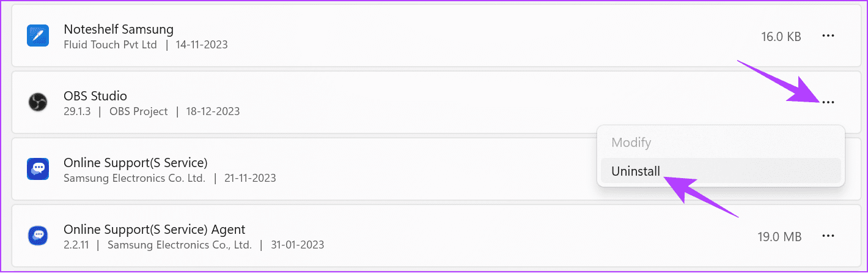Click the 16.0 KB size label
The height and width of the screenshot is (273, 868).
pyautogui.click(x=781, y=37)
